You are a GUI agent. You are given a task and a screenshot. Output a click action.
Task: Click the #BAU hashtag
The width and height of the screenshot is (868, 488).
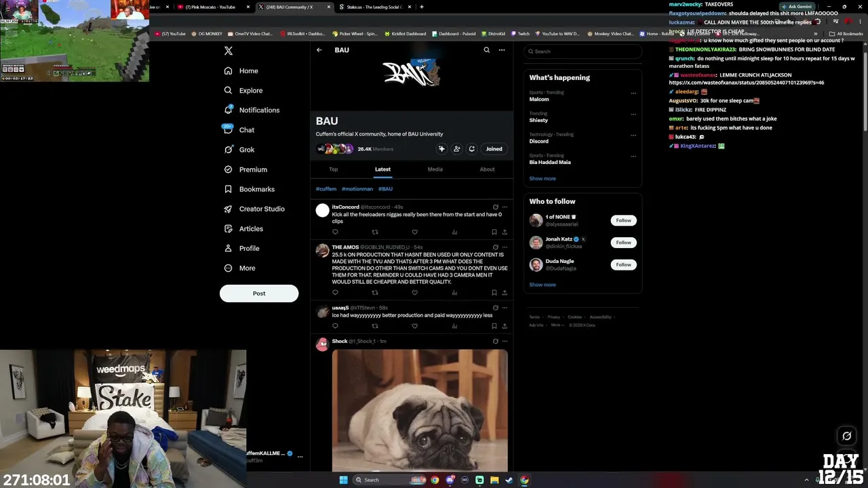pyautogui.click(x=385, y=189)
